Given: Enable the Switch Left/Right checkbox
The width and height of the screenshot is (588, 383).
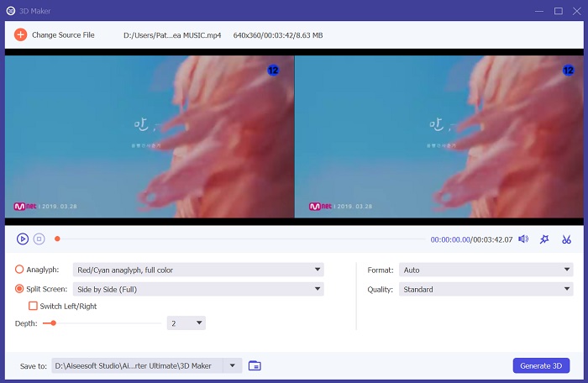Looking at the screenshot, I should point(33,306).
